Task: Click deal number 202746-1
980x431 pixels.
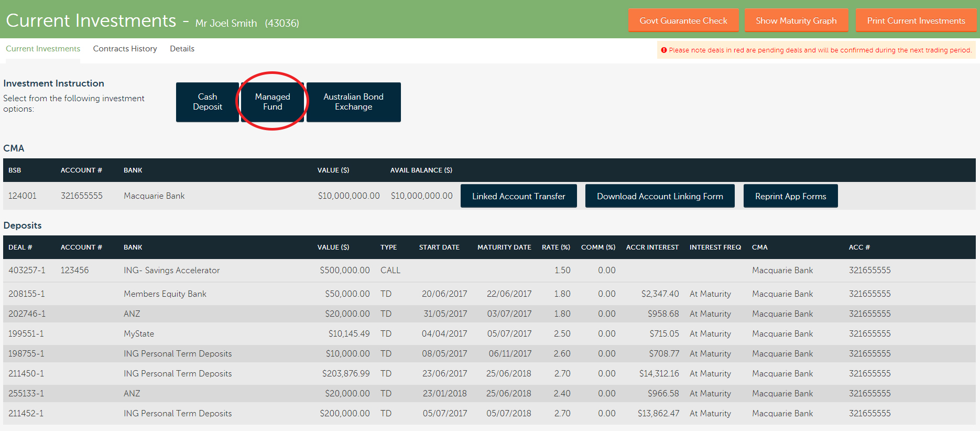Action: coord(27,314)
